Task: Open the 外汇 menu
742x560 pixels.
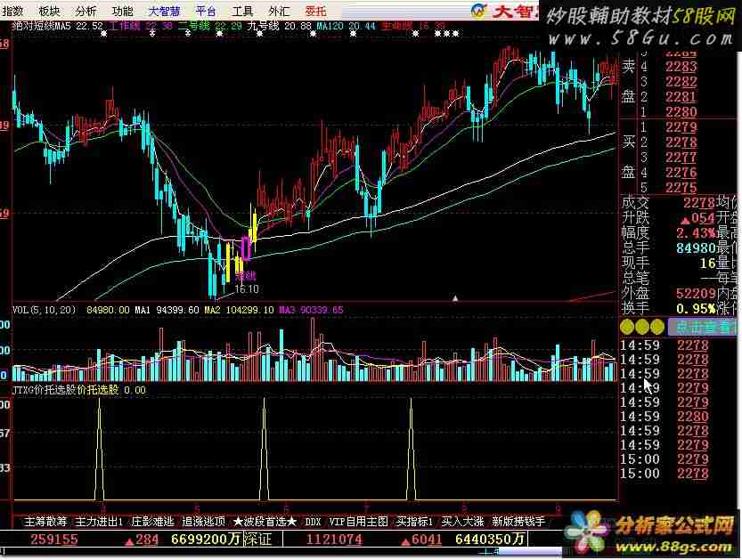Action: pos(279,11)
